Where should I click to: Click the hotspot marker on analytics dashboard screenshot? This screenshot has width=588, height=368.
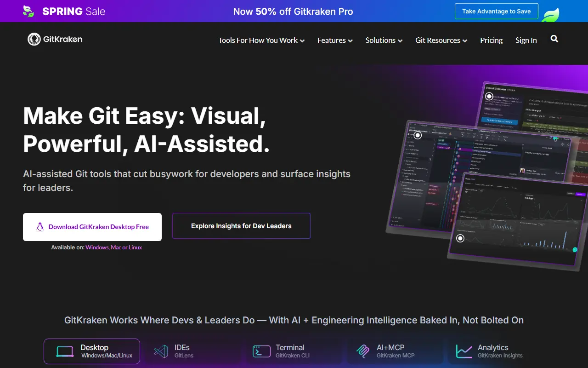(460, 238)
